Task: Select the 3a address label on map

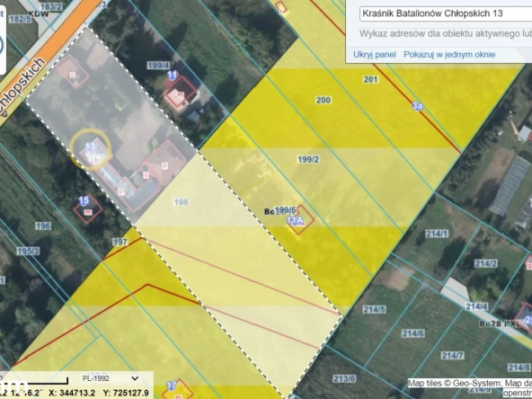Action: pos(418,106)
